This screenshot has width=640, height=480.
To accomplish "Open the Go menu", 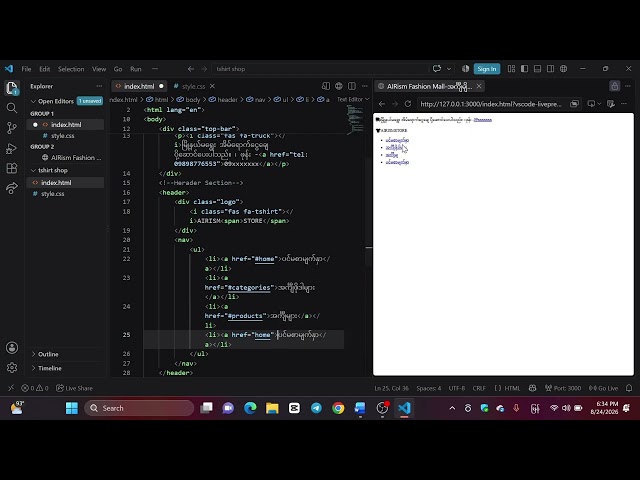I will 118,69.
